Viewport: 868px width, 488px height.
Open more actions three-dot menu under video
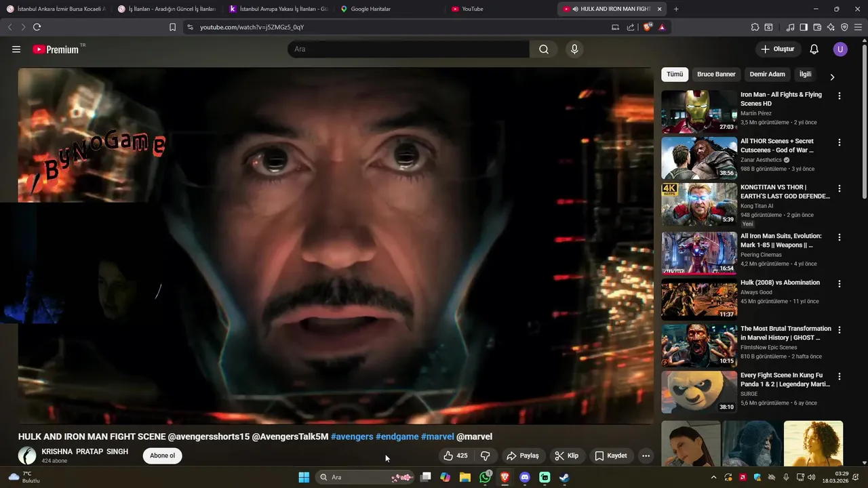pyautogui.click(x=646, y=456)
